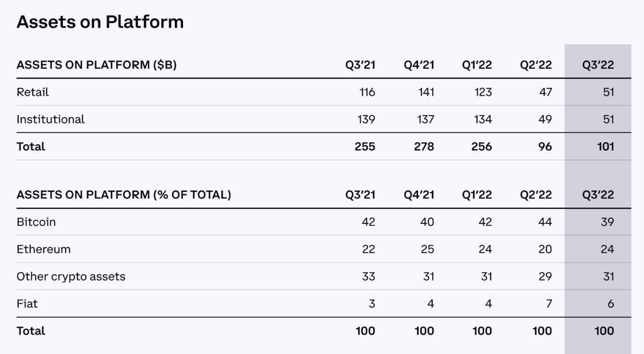Click ASSETS ON PLATFORM (% OF TOTAL) header
Image resolution: width=644 pixels, height=354 pixels.
(124, 195)
